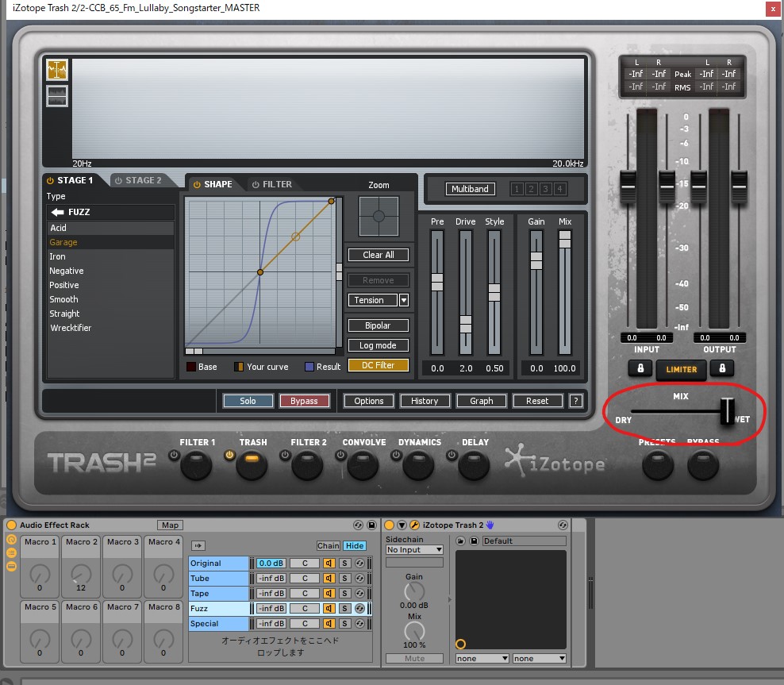
Task: Turn off the Audio Effect Rack device
Action: tap(11, 525)
